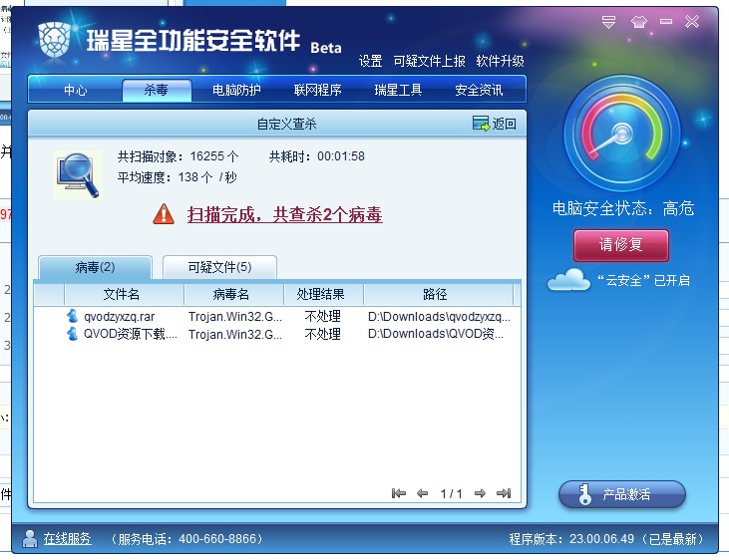Click 不处理 in the qvodzyxzq.rar row
This screenshot has width=729, height=560.
[x=323, y=317]
